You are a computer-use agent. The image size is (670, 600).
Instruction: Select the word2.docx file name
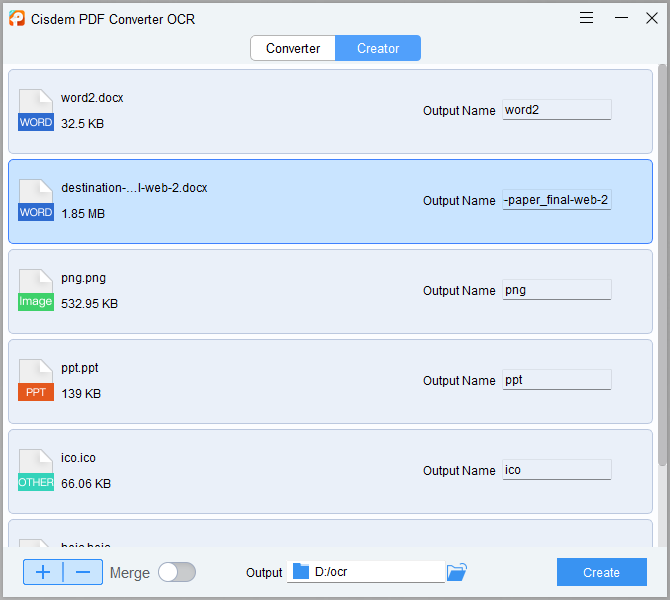tap(92, 98)
